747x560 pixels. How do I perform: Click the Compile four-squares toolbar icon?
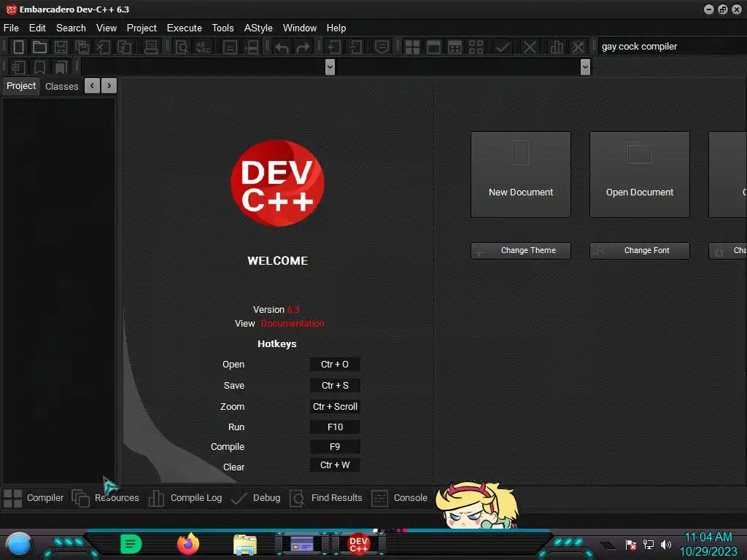tap(412, 47)
